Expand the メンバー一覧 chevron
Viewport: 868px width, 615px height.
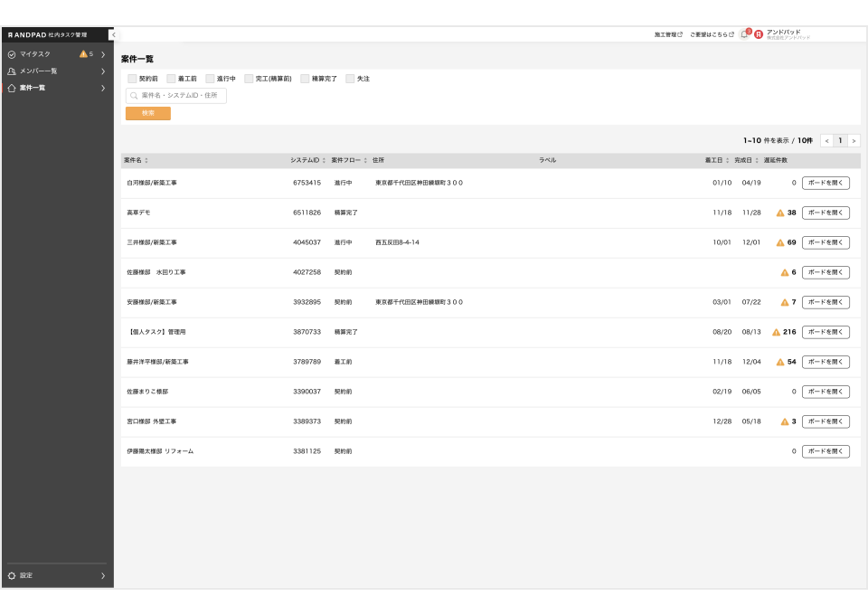click(x=103, y=71)
